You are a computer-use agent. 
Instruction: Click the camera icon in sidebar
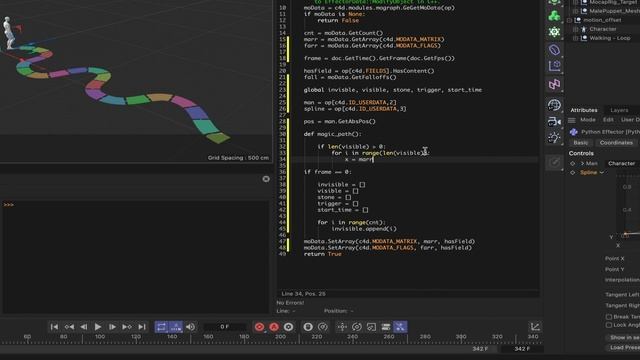[554, 122]
